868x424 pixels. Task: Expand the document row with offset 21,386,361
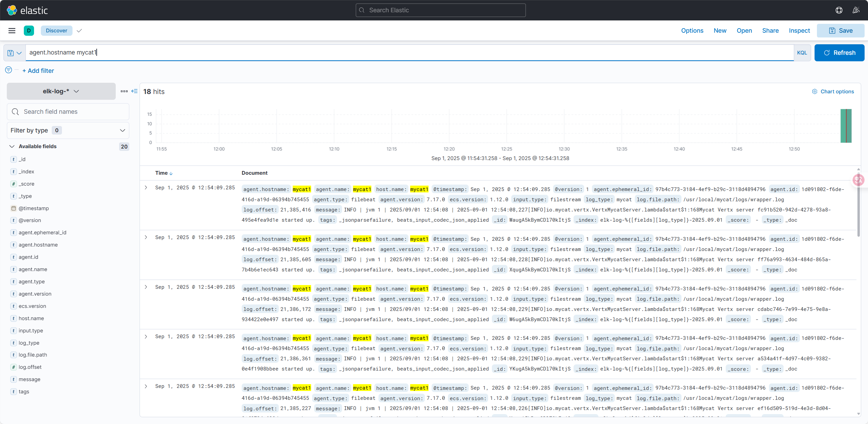pyautogui.click(x=146, y=336)
